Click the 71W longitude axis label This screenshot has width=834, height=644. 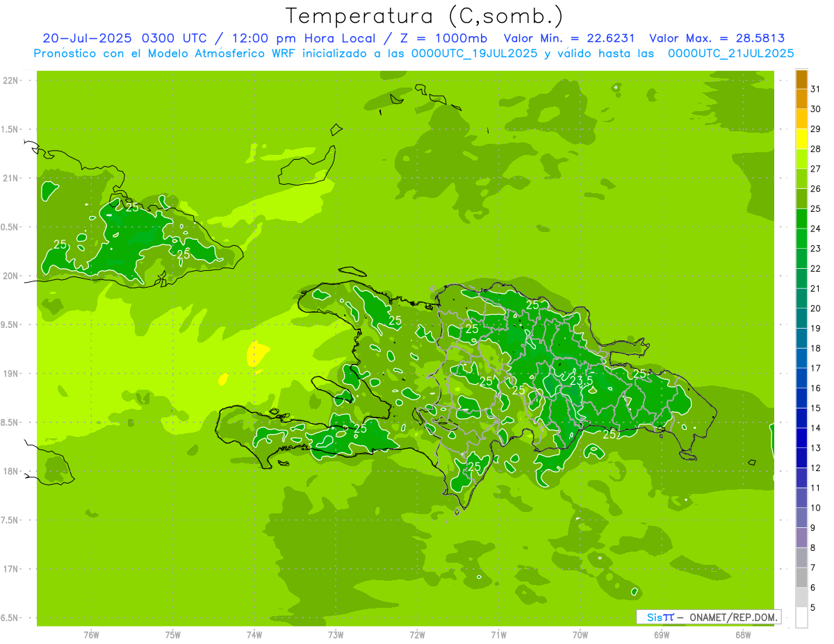pyautogui.click(x=498, y=634)
